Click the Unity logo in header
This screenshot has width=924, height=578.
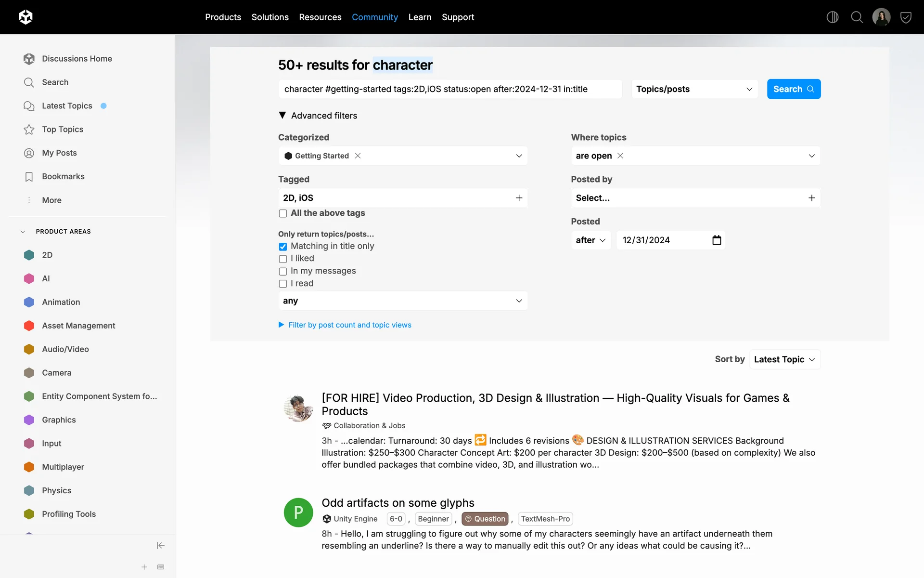click(26, 17)
